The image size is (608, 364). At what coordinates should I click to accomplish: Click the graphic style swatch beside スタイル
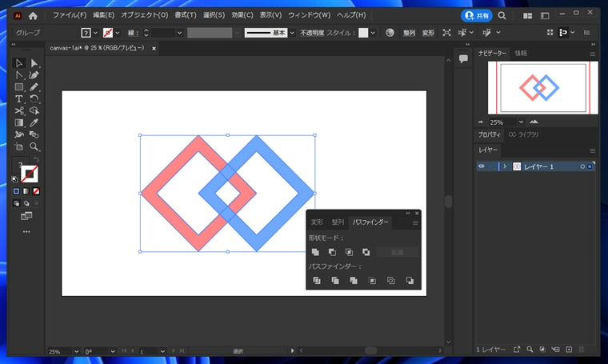tap(363, 33)
